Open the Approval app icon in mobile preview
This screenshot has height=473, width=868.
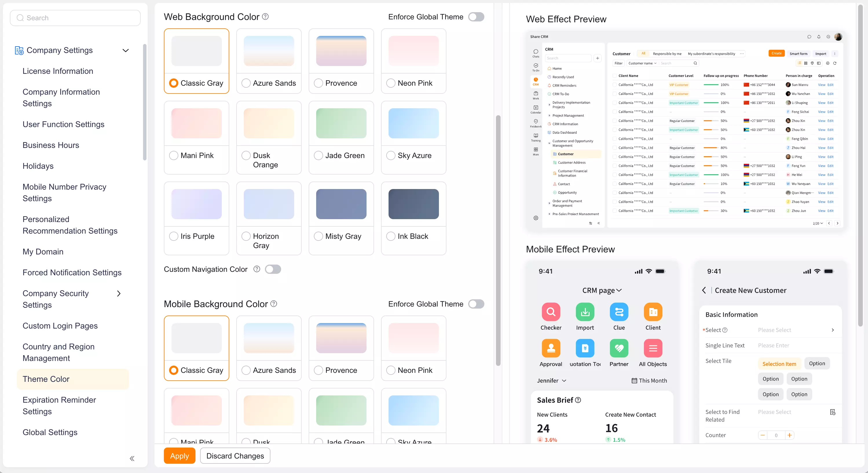pyautogui.click(x=551, y=348)
